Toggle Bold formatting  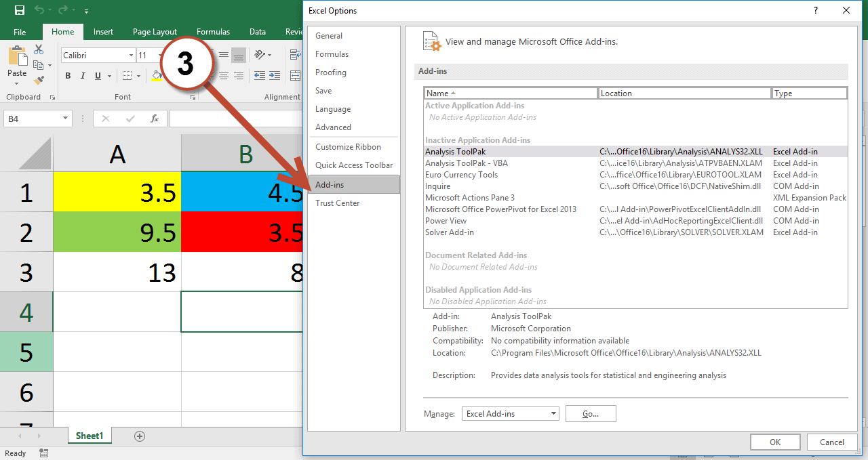coord(68,76)
